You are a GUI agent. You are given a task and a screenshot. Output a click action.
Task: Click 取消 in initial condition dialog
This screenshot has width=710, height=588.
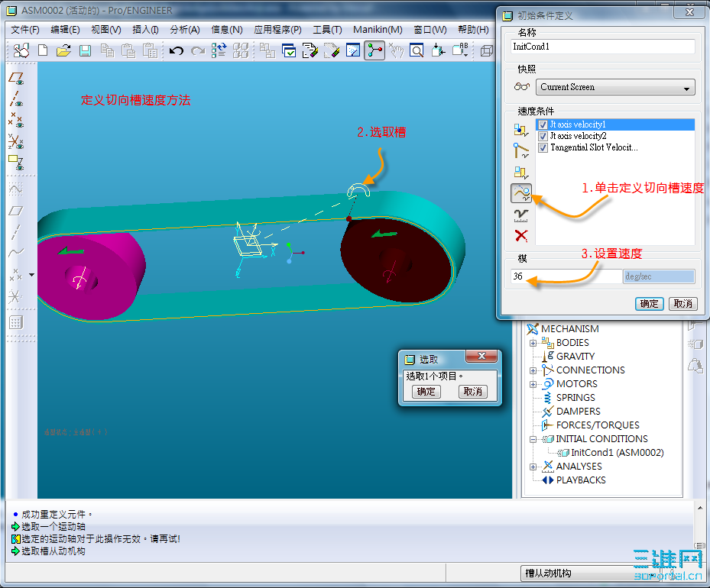pos(682,303)
